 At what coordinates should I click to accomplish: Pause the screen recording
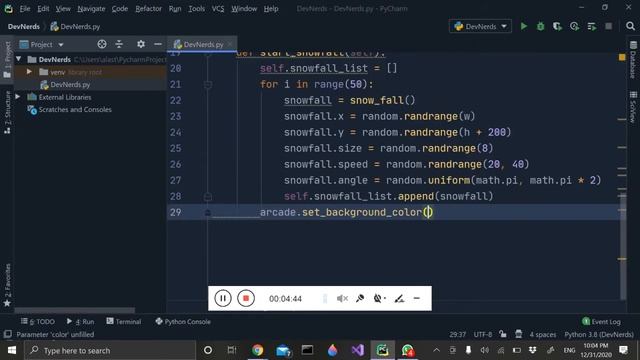click(223, 298)
